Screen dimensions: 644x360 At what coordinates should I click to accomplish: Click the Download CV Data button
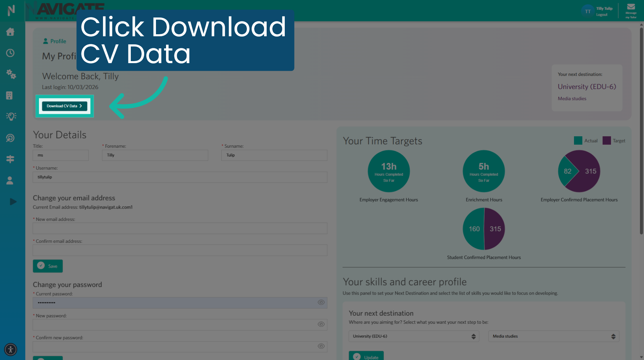coord(64,106)
